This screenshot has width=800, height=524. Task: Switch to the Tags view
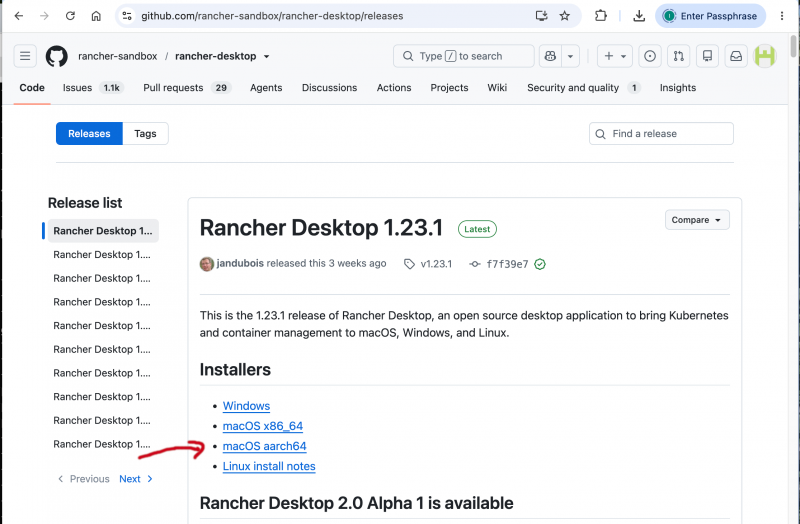pyautogui.click(x=145, y=134)
